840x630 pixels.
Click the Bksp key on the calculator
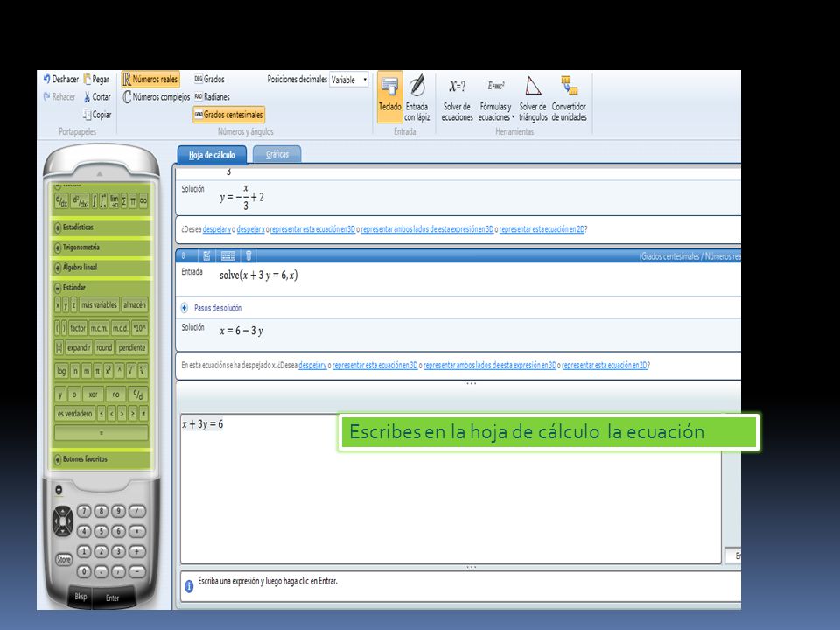pyautogui.click(x=80, y=596)
